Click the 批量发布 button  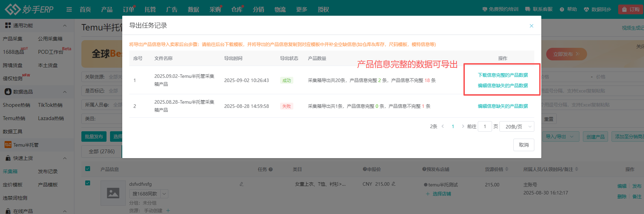[x=94, y=136]
